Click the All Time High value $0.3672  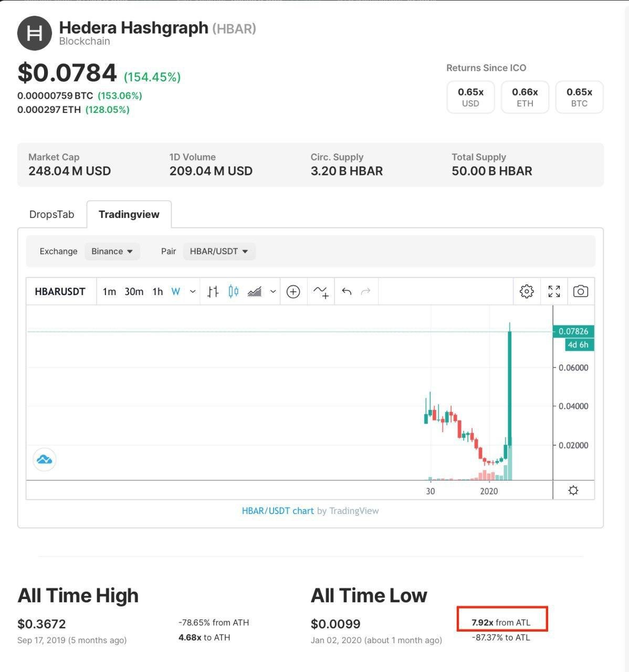(x=41, y=624)
